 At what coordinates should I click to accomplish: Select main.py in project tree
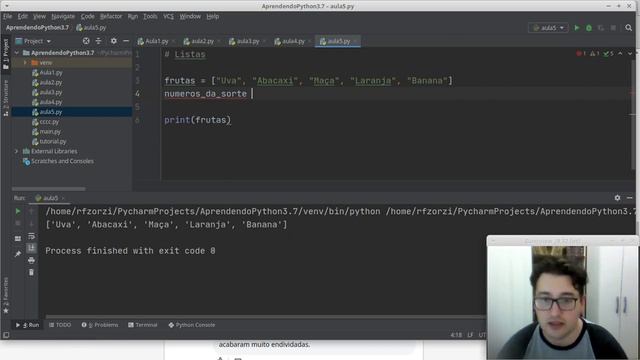[x=50, y=131]
